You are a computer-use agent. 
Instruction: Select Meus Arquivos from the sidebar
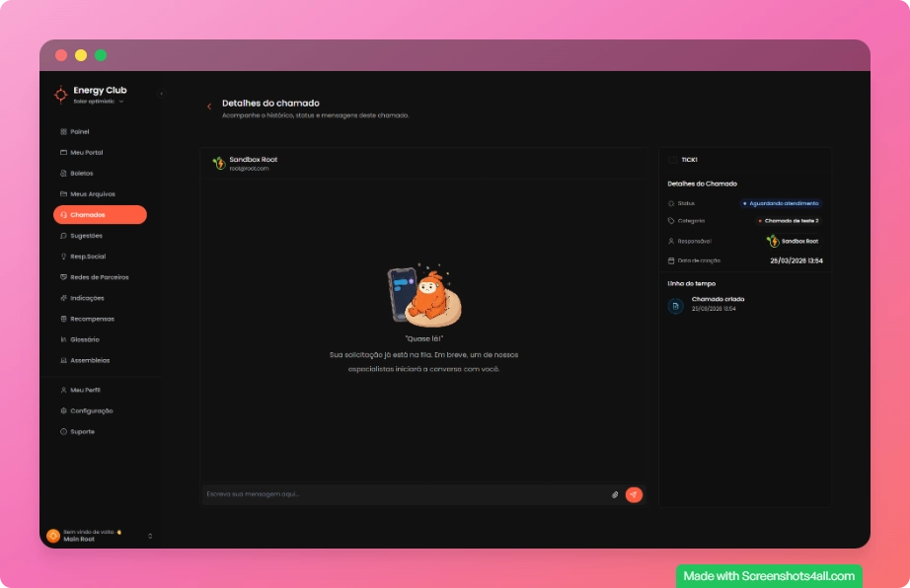coord(92,193)
